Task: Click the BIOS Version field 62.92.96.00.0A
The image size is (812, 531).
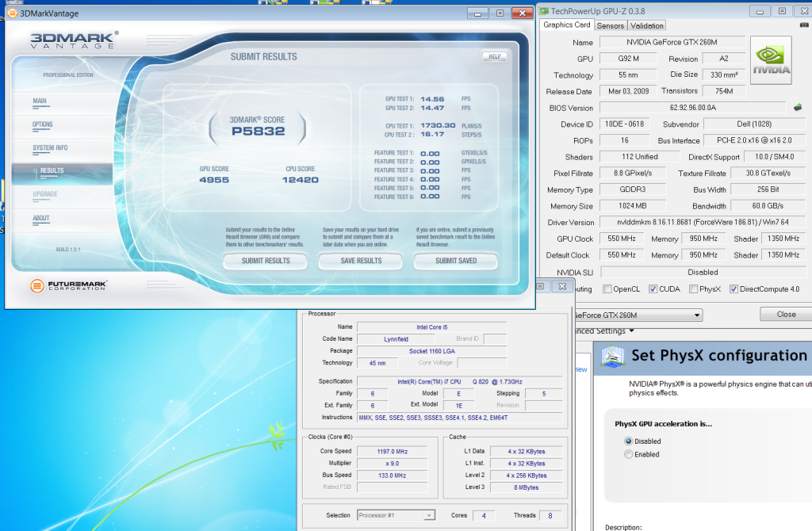Action: (693, 108)
